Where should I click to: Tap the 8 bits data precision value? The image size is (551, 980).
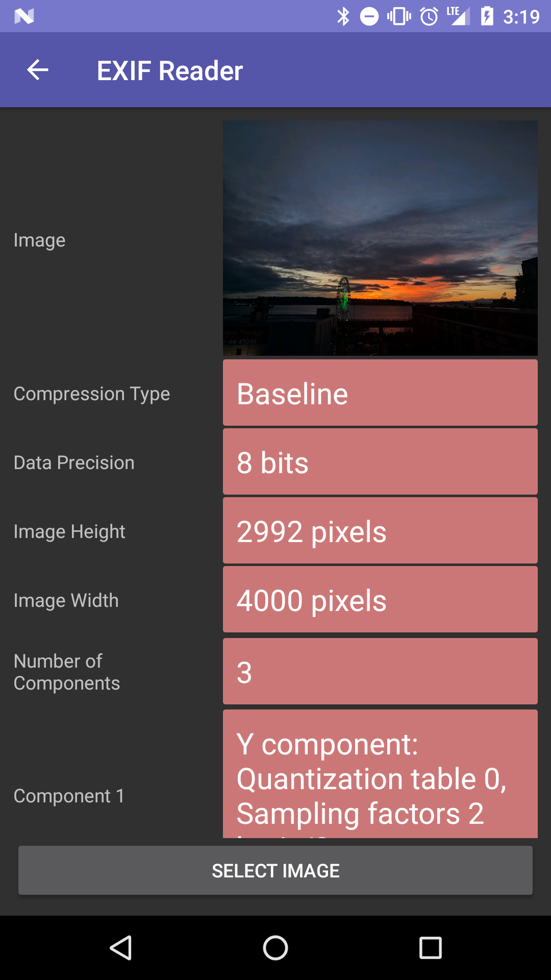tap(380, 462)
